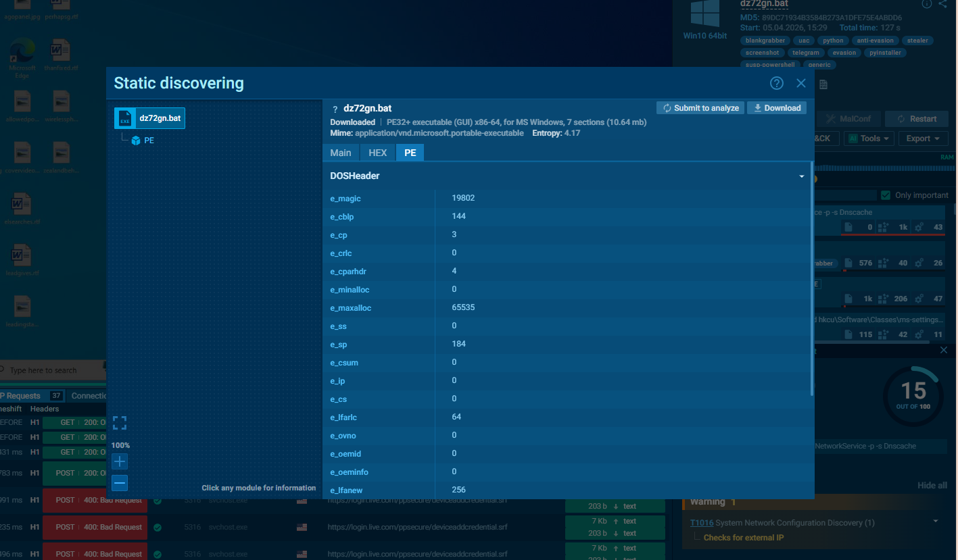The image size is (958, 560).
Task: Click the gear icon beside count 11
Action: click(x=919, y=334)
